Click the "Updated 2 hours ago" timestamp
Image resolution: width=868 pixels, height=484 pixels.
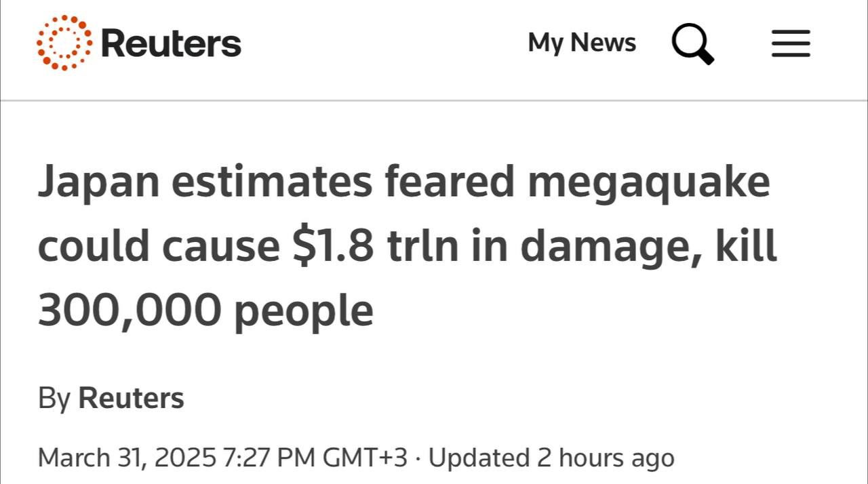tap(551, 458)
